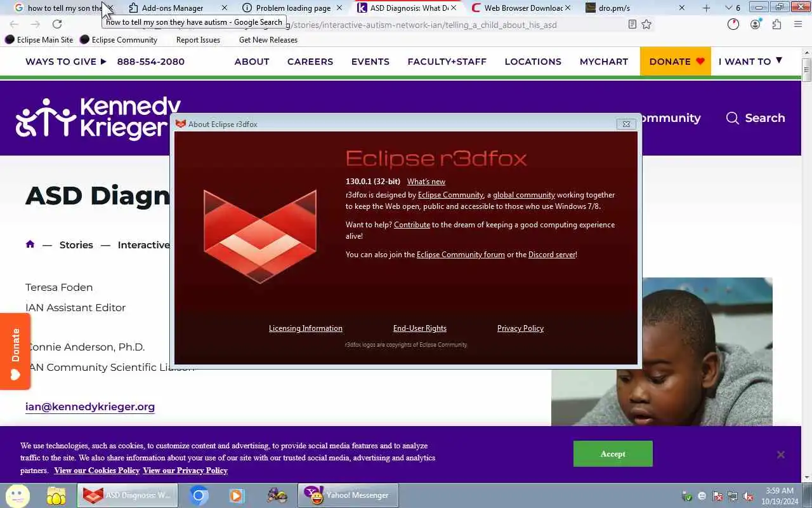812x508 pixels.
Task: Open the ian@kennedykrieger.org email link
Action: [x=90, y=406]
